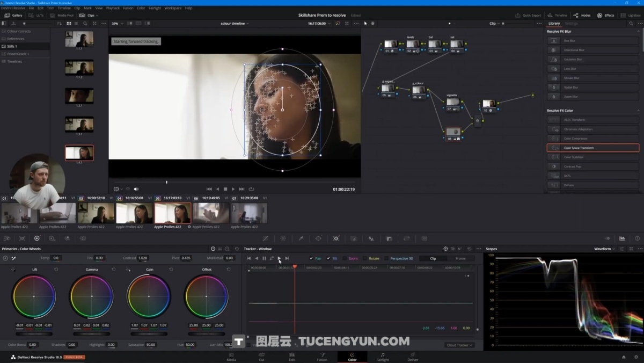Reset the Gamma color wheel
The height and width of the screenshot is (363, 644).
[114, 270]
